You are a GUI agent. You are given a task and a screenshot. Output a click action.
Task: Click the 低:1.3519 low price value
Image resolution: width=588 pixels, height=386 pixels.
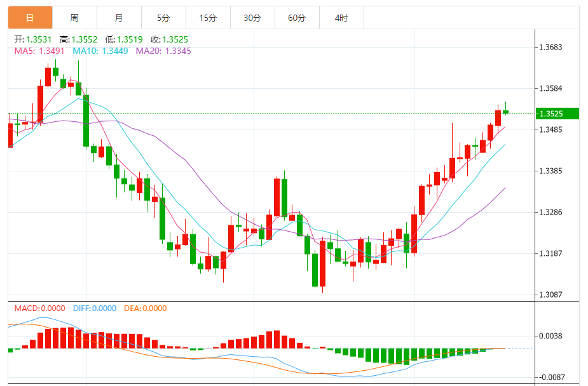[124, 39]
